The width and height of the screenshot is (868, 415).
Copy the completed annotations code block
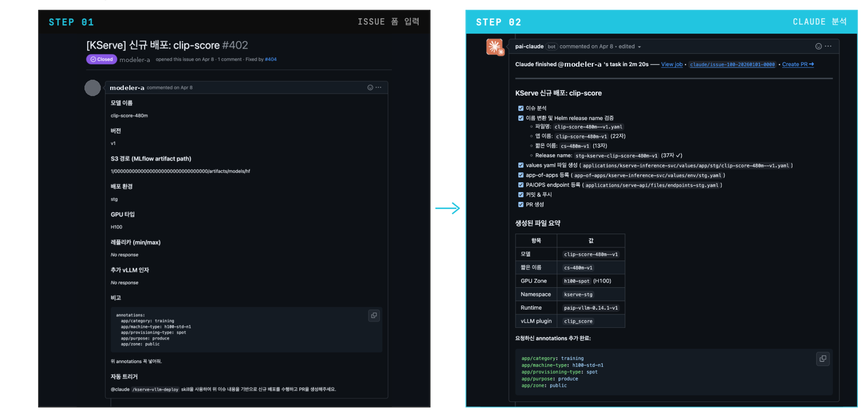click(x=823, y=359)
